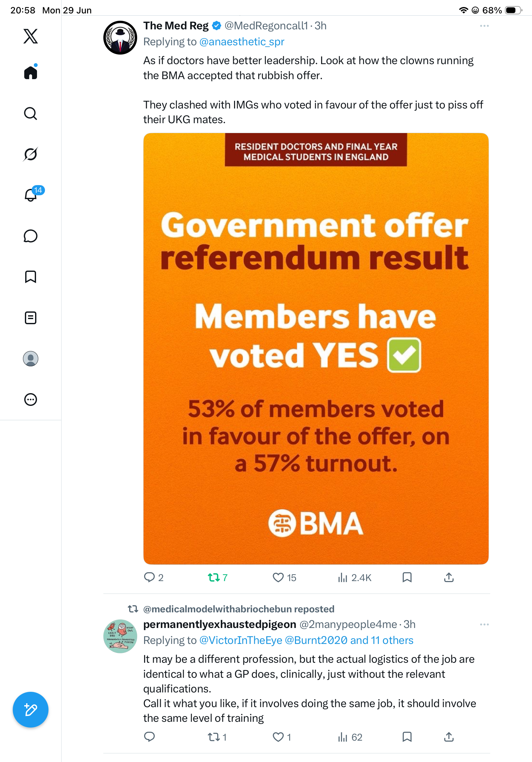532x762 pixels.
Task: Open Messages chat bubble icon
Action: coord(31,236)
